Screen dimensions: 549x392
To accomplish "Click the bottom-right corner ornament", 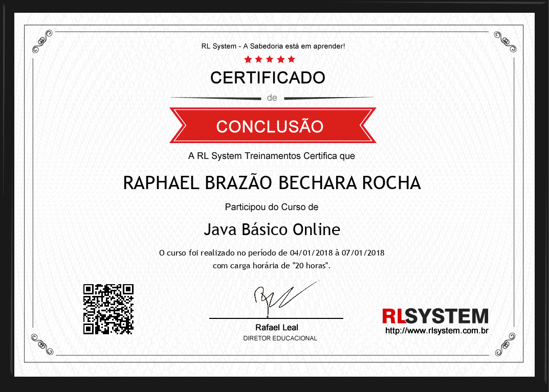I will coord(506,343).
